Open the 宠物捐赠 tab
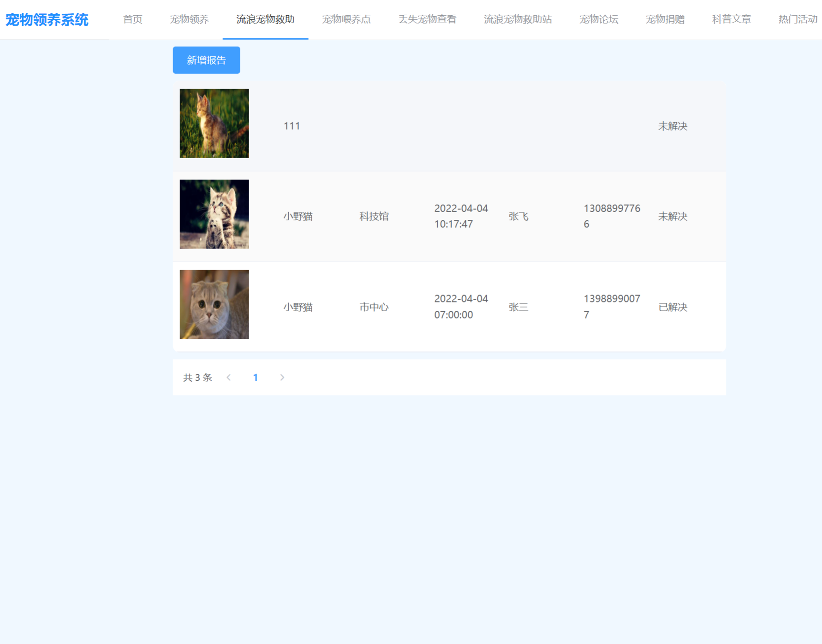This screenshot has height=644, width=822. click(665, 19)
